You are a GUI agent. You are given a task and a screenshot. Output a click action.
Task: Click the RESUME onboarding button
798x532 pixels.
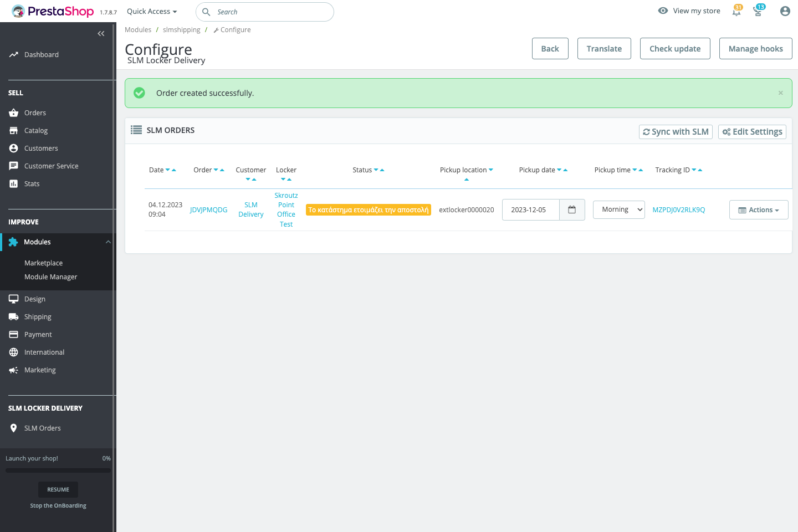pos(58,489)
